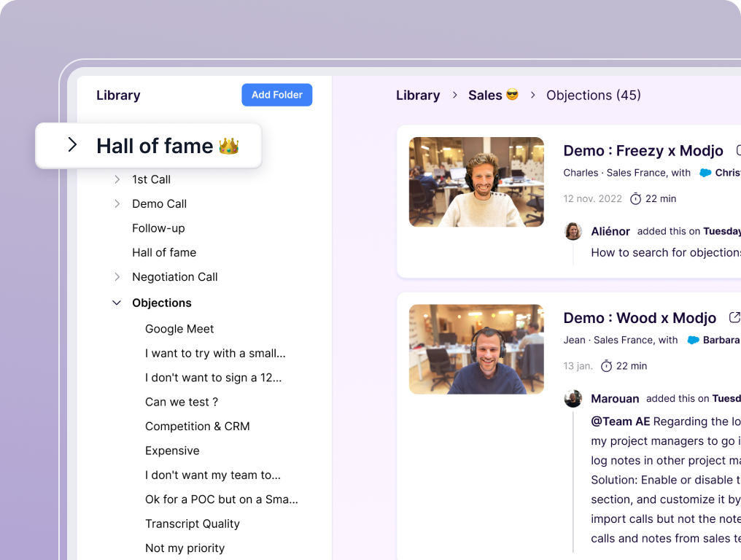This screenshot has height=560, width=741.
Task: Open 'Ok for a POC but on a Sma...' subfolder
Action: 222,499
